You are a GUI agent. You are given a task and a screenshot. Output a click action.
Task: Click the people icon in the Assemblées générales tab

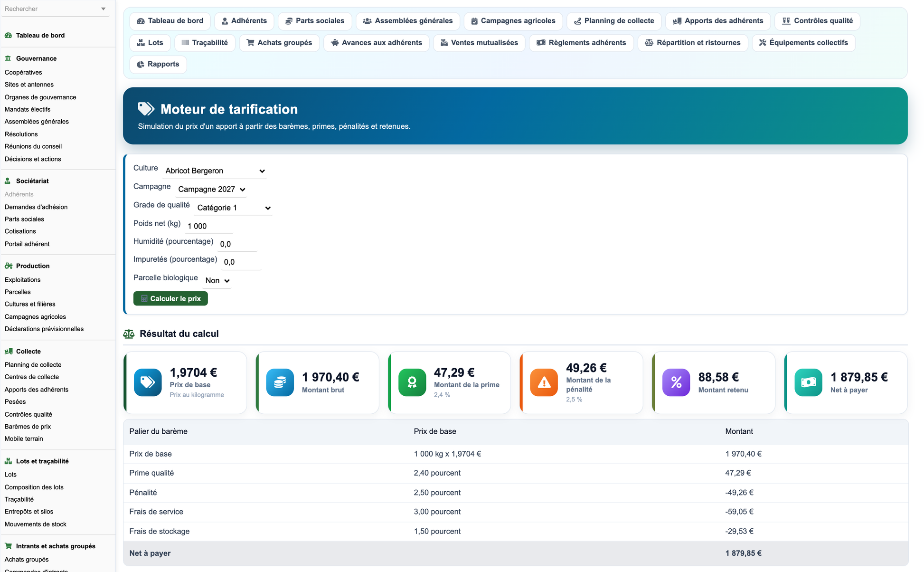367,21
